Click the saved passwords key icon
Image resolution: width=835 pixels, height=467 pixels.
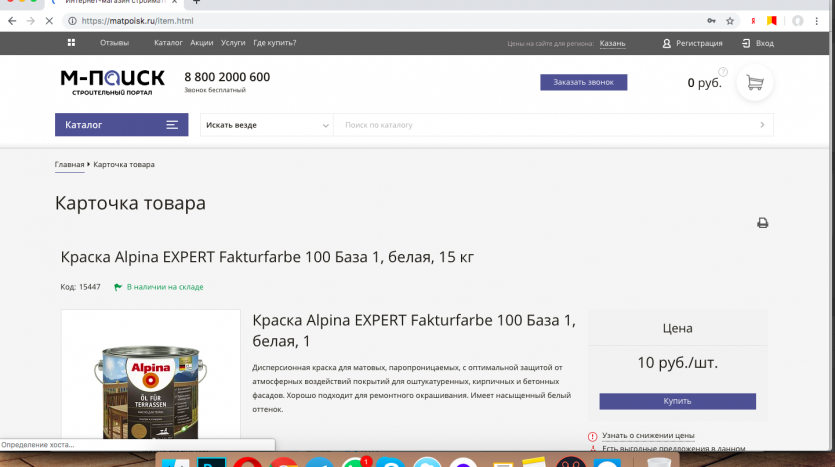coord(711,20)
